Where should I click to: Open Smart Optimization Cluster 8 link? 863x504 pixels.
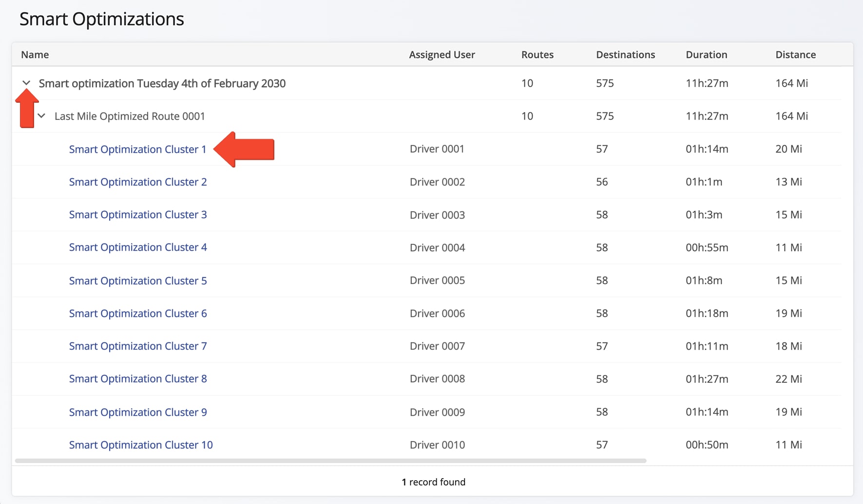click(x=138, y=378)
